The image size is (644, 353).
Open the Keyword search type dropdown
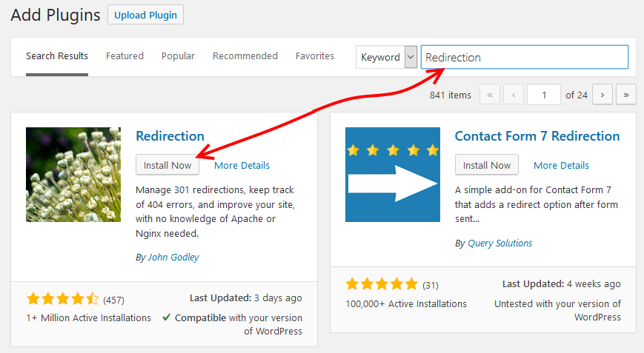[387, 57]
